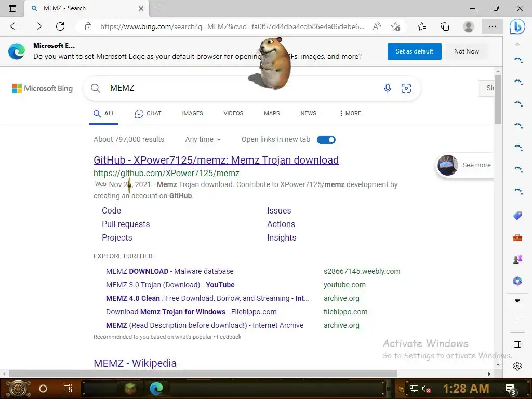This screenshot has height=399, width=532.
Task: Click the See more thumbnail card
Action: 464,165
